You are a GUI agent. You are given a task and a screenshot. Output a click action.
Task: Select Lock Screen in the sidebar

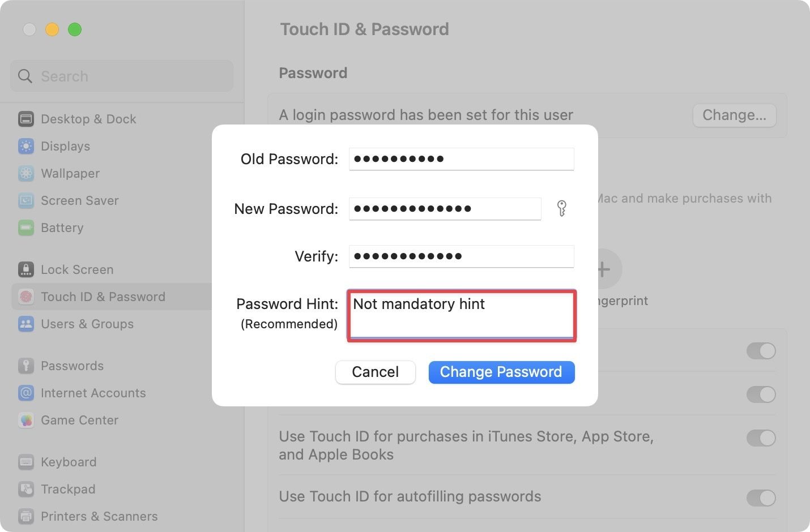click(x=77, y=269)
